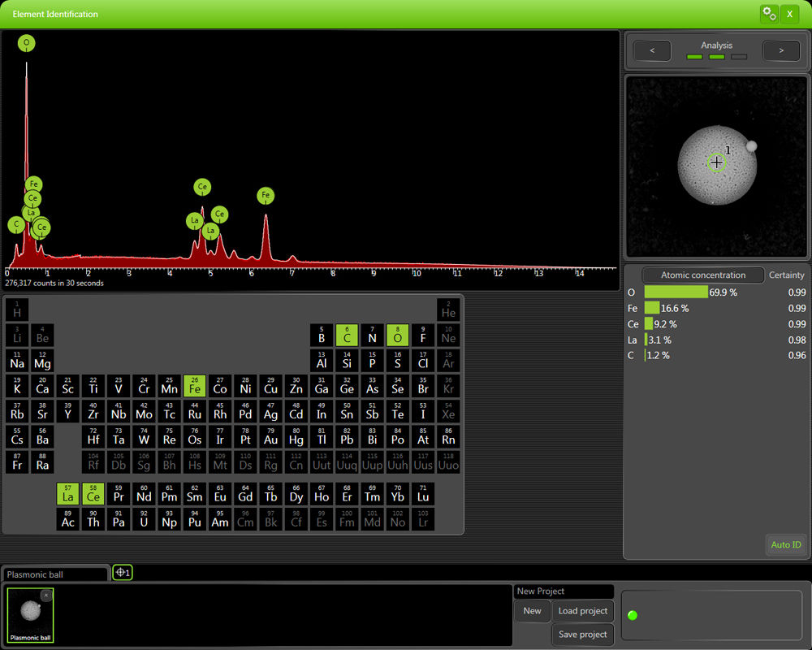Click the counts in 30 seconds readout
812x650 pixels.
point(54,283)
